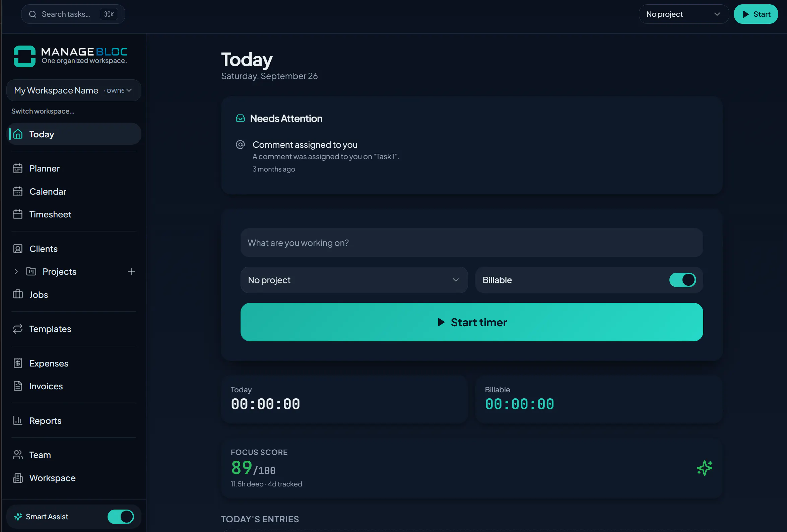Click the Start timer button

point(471,322)
